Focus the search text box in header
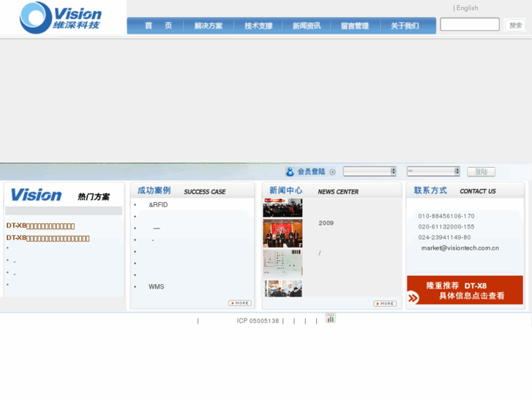 470,24
